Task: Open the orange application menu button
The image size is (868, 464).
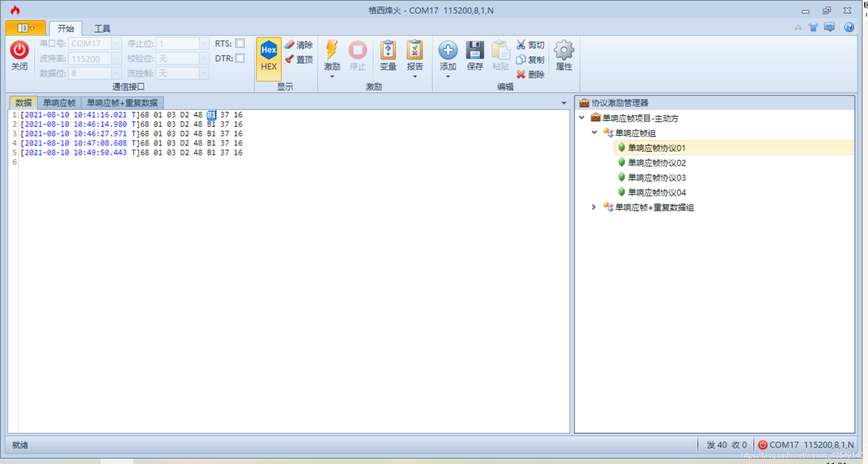Action: [x=26, y=28]
